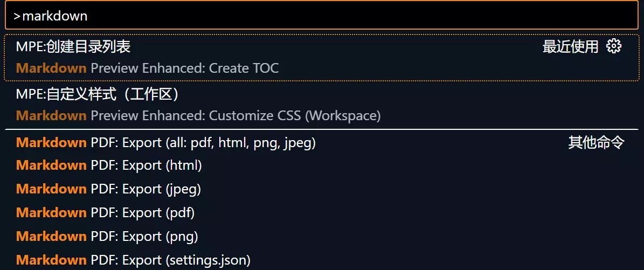
Task: Run the MPE:自定义样式（工作区） command
Action: 97,94
